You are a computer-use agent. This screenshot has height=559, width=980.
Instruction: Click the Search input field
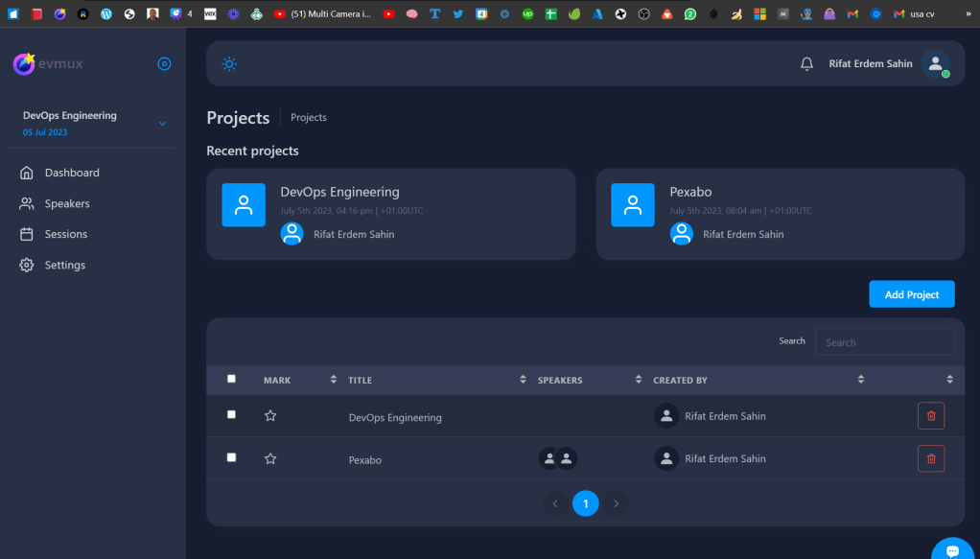[885, 342]
